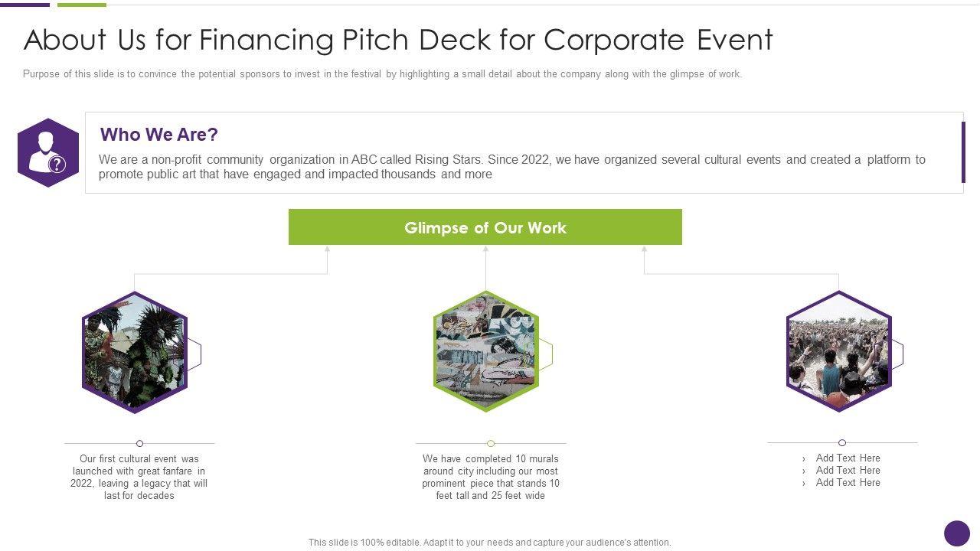Click the first cultural event caption text

pyautogui.click(x=139, y=477)
